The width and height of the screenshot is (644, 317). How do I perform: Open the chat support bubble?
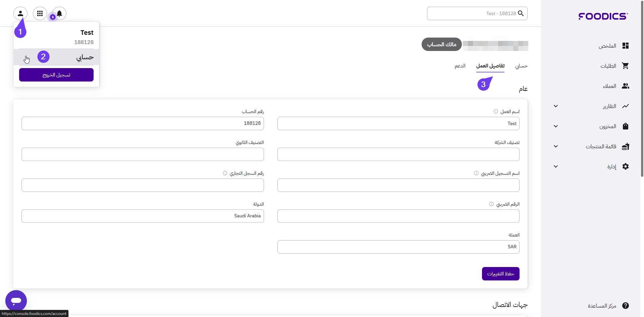point(16,301)
